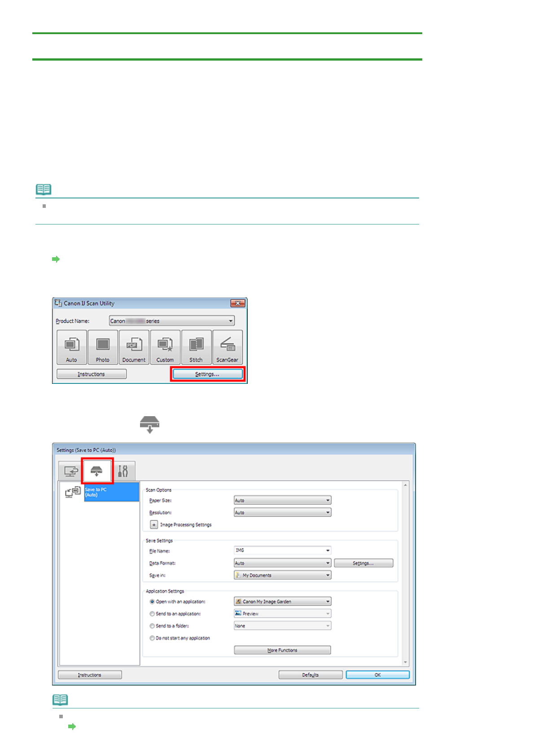
Task: Expand the Paper Size dropdown
Action: coord(282,500)
